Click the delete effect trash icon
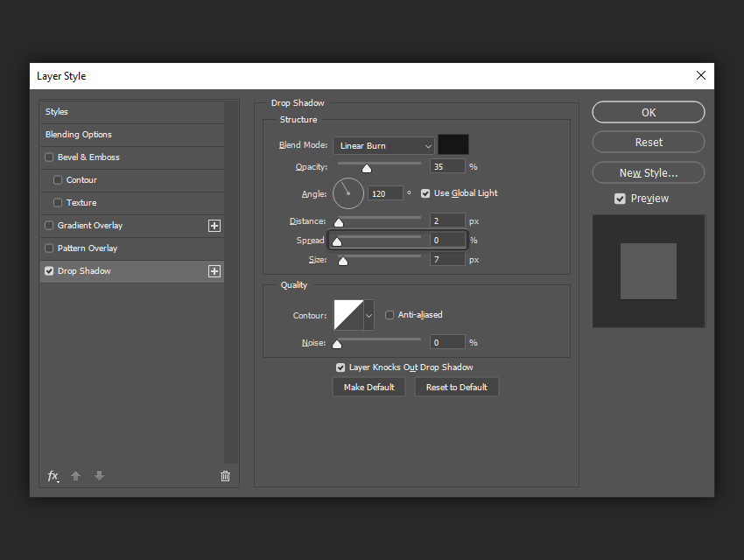Image resolution: width=744 pixels, height=560 pixels. (225, 476)
